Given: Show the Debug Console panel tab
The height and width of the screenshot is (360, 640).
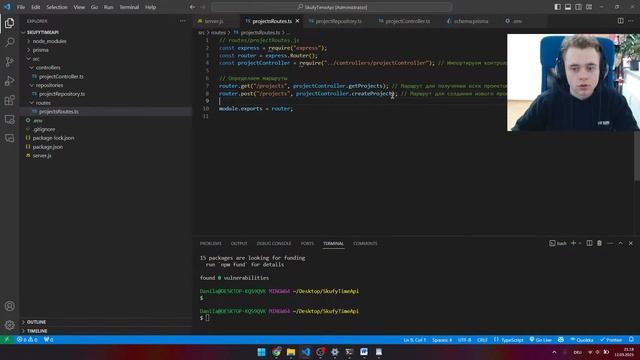Looking at the screenshot, I should click(274, 244).
